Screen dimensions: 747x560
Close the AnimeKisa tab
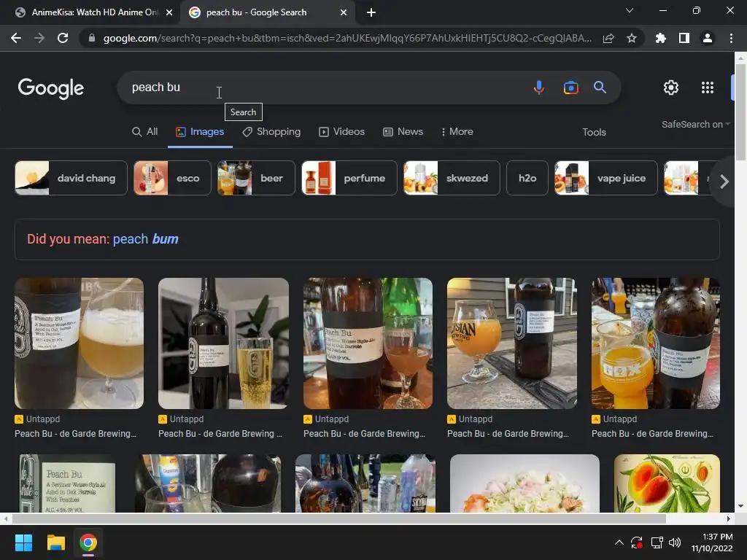coord(169,12)
